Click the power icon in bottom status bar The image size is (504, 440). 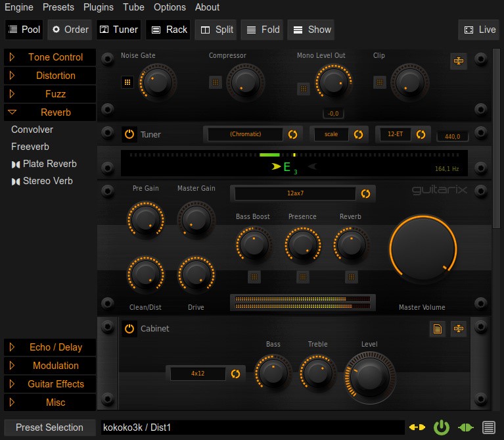tap(441, 428)
